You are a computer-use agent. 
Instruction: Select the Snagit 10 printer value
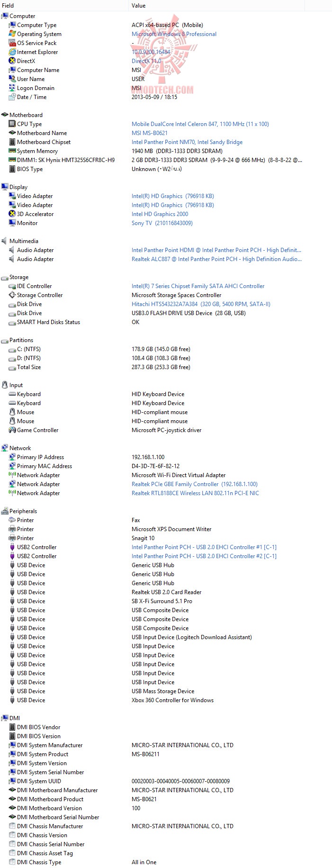pyautogui.click(x=143, y=538)
